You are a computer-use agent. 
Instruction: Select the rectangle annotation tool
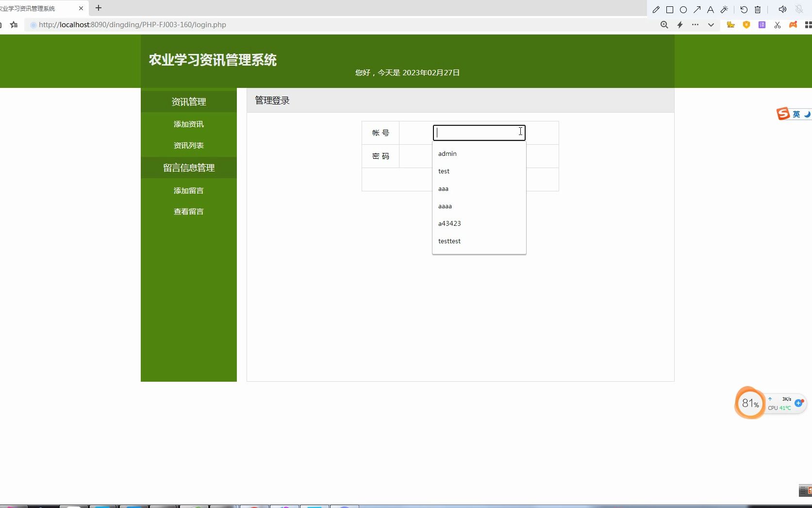coord(670,10)
